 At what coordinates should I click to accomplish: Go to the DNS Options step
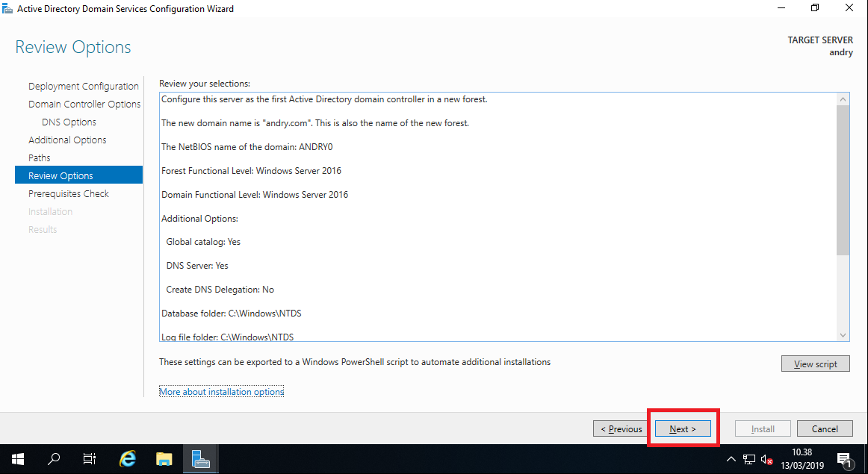(69, 122)
